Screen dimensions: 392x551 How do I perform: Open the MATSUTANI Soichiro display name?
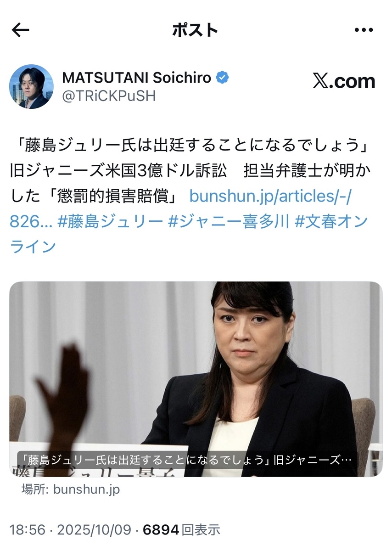tap(137, 78)
